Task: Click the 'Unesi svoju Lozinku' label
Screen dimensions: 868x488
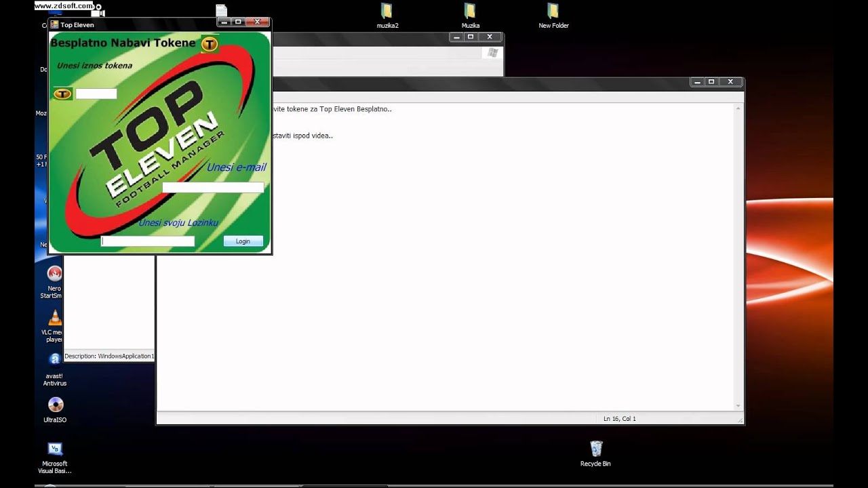Action: (x=178, y=223)
